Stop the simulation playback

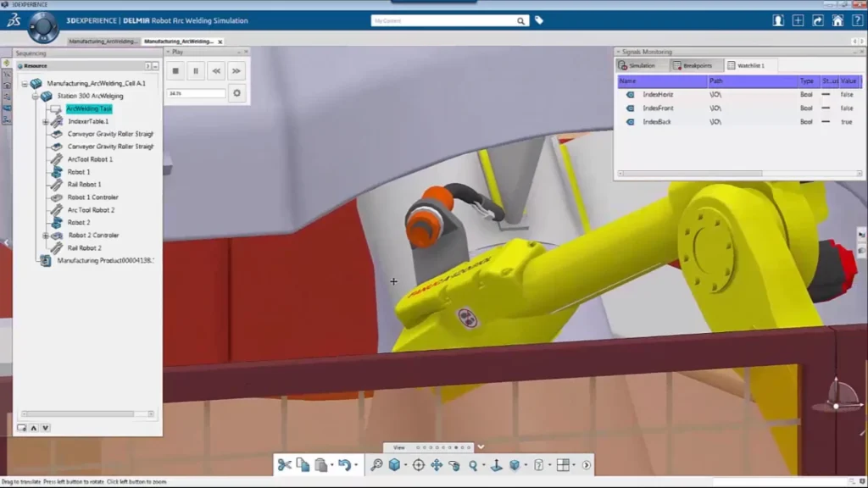click(175, 71)
